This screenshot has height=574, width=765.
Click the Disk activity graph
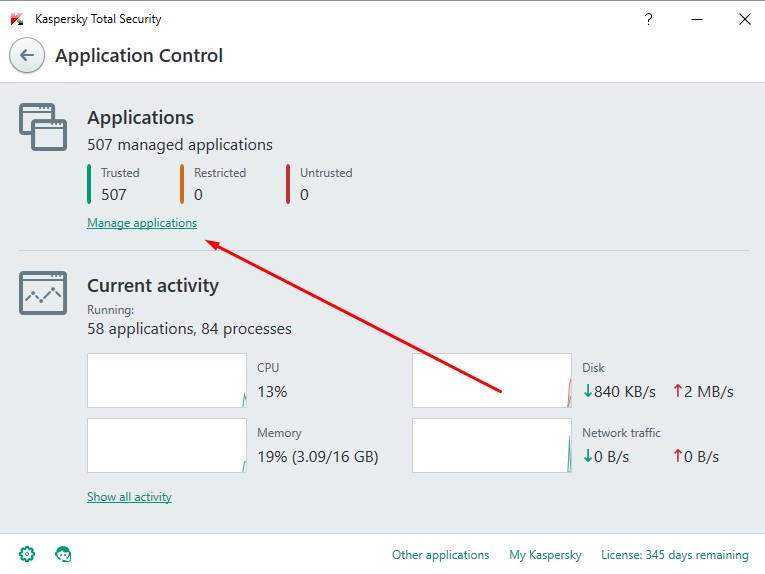click(492, 380)
